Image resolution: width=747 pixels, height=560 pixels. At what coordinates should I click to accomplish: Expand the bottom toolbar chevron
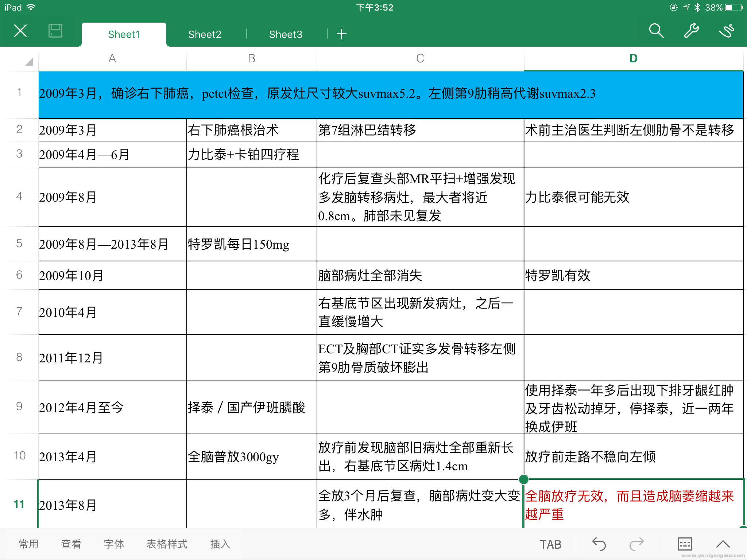(x=723, y=544)
